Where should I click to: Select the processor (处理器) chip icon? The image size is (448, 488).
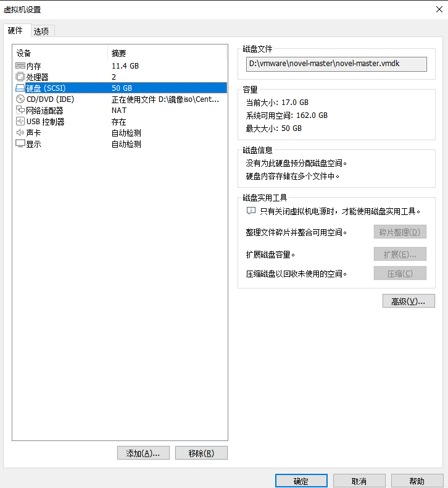(x=20, y=77)
